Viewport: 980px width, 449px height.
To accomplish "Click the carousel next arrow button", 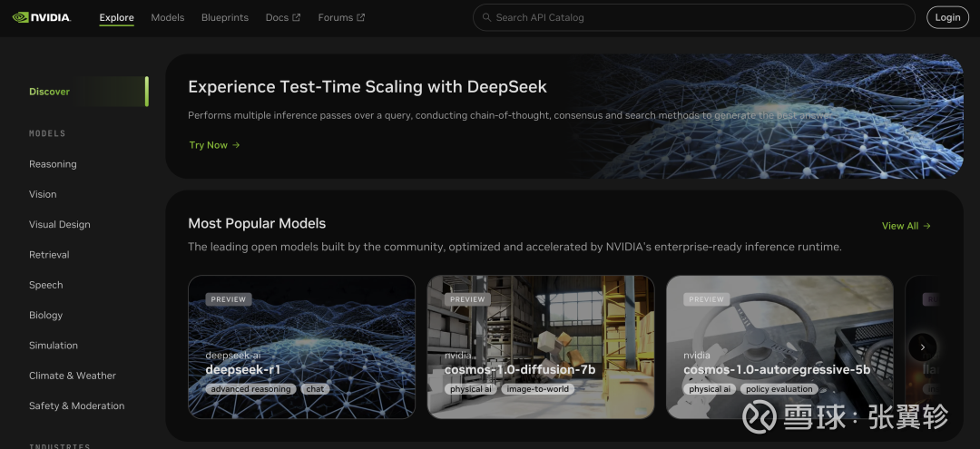I will pyautogui.click(x=923, y=347).
